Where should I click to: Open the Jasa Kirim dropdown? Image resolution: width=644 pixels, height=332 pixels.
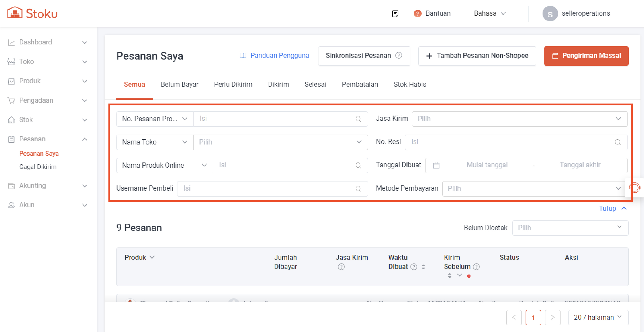click(x=519, y=119)
